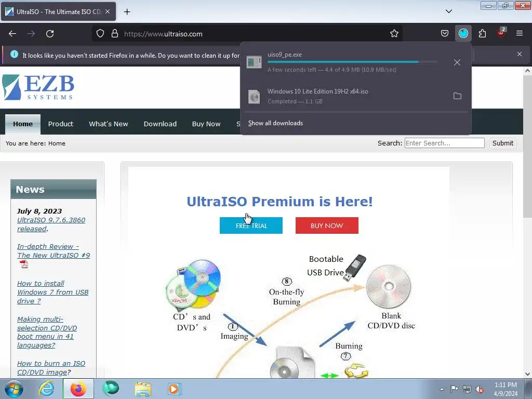Click the muted volume tray icon
This screenshot has height=399, width=532.
480,389
